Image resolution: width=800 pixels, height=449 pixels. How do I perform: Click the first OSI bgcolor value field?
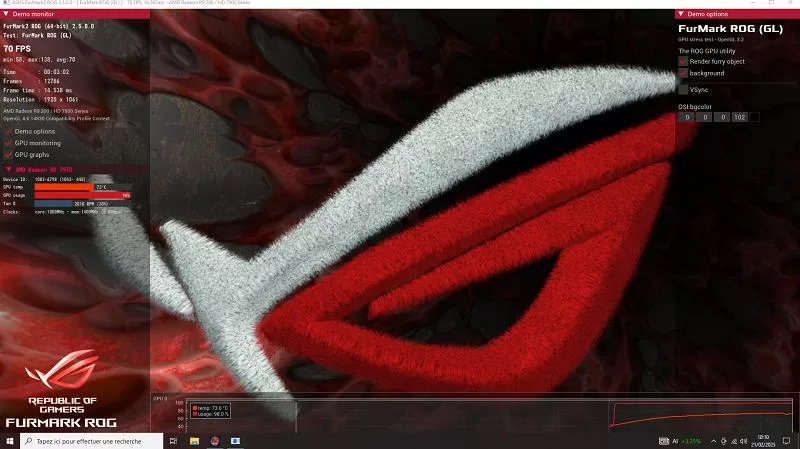[x=687, y=117]
